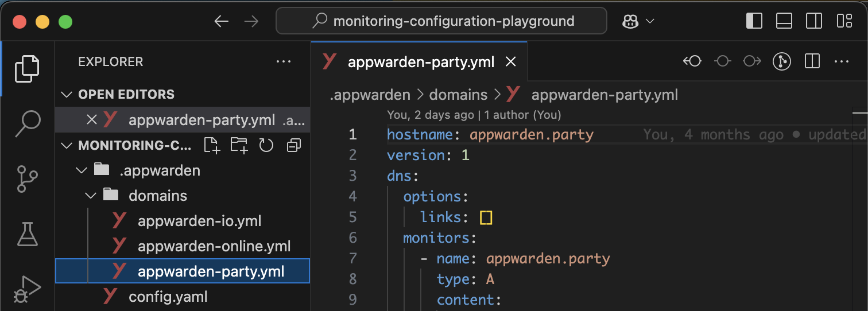Click the domains breadcrumb segment
868x311 pixels.
point(458,95)
